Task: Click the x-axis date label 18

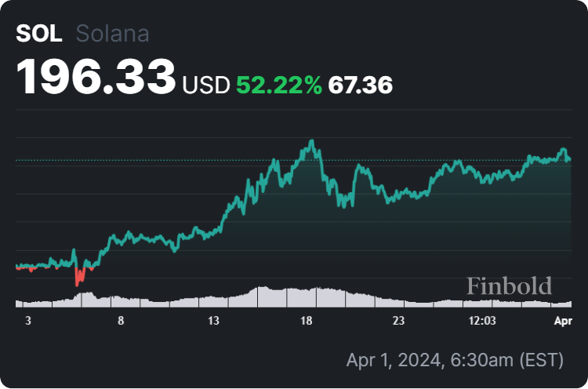Action: (x=307, y=321)
